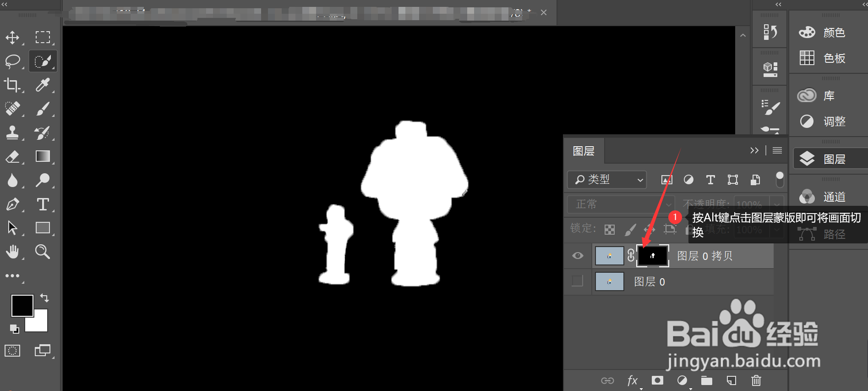Toggle Quick Mask mode
This screenshot has height=391, width=868.
[12, 351]
